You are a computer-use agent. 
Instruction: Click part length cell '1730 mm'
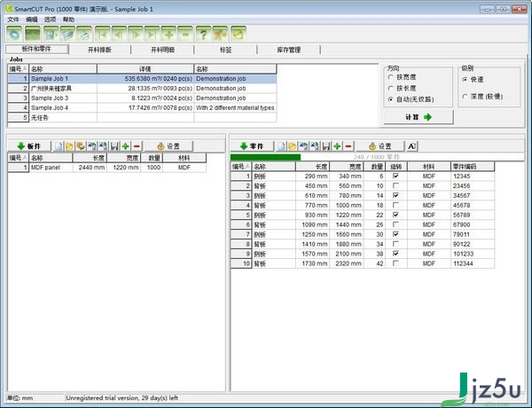(312, 263)
